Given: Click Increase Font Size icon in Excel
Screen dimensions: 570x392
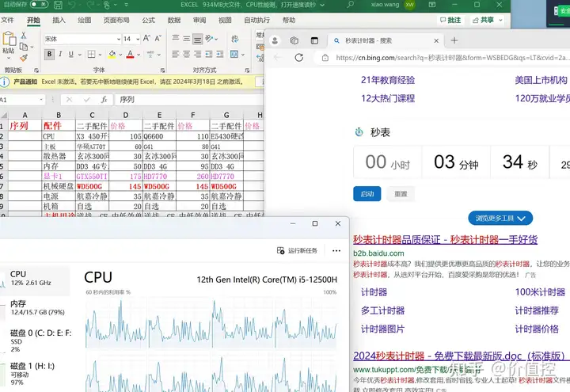Looking at the screenshot, I should [146, 38].
